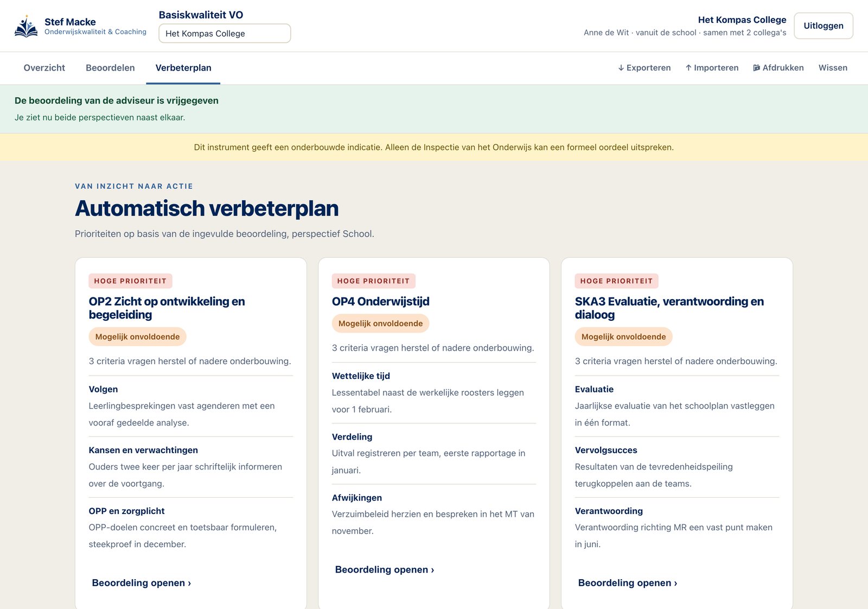The height and width of the screenshot is (609, 868).
Task: Click the OPP en zorgplicht criterion
Action: click(126, 511)
